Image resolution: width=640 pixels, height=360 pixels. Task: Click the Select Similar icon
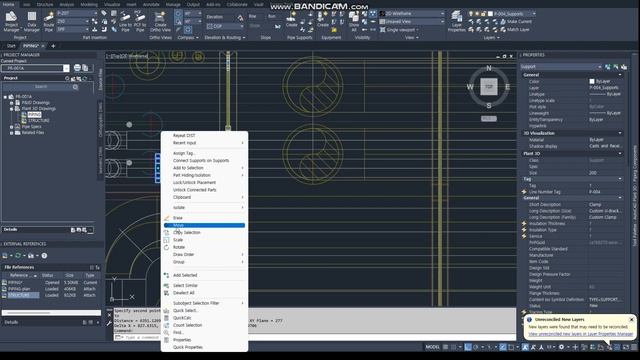point(167,286)
